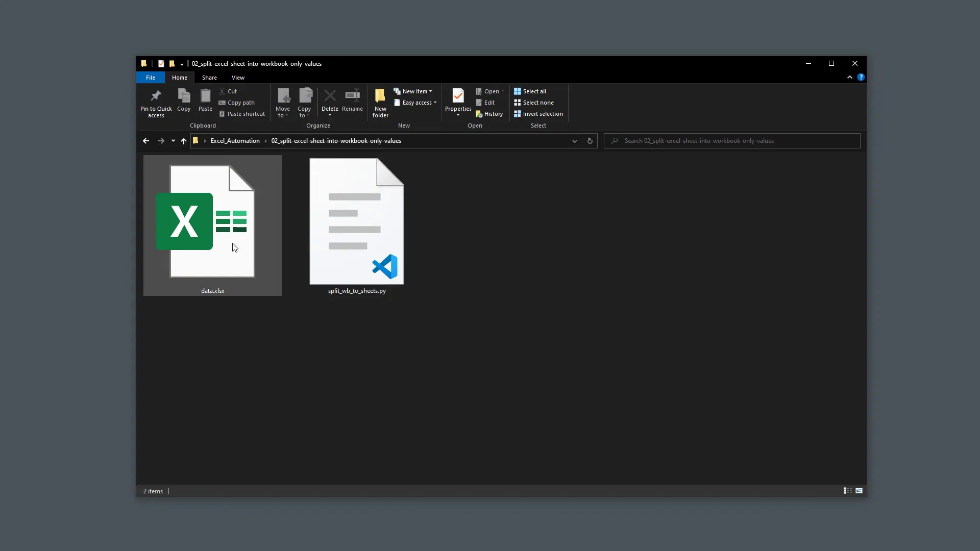Open the File menu
The width and height of the screenshot is (980, 551).
point(151,78)
